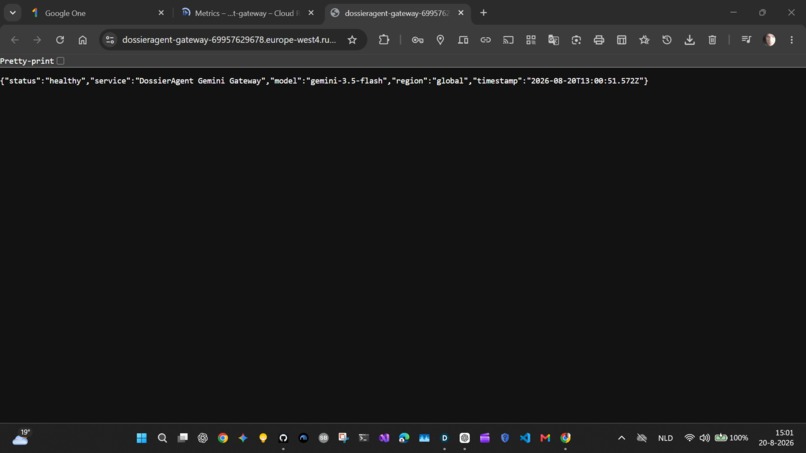The height and width of the screenshot is (453, 806).
Task: Click the trash bin clear-data icon
Action: pyautogui.click(x=712, y=40)
